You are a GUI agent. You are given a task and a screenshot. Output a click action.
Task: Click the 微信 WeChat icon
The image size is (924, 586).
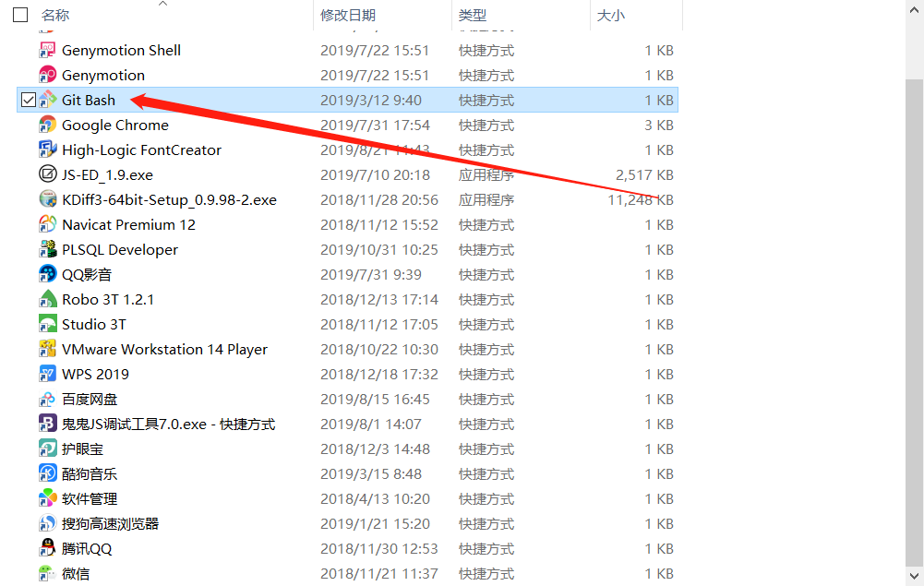[x=47, y=573]
